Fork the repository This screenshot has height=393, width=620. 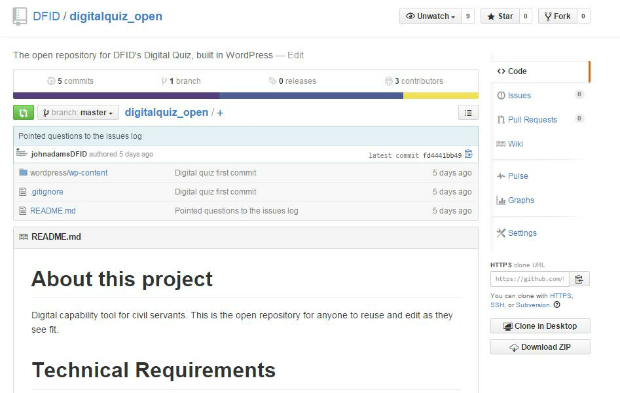[558, 16]
